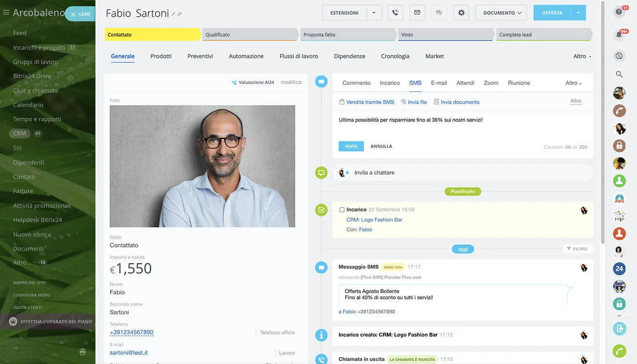637x364 pixels.
Task: Click phone number +391234567890 in Telefono field
Action: (131, 333)
